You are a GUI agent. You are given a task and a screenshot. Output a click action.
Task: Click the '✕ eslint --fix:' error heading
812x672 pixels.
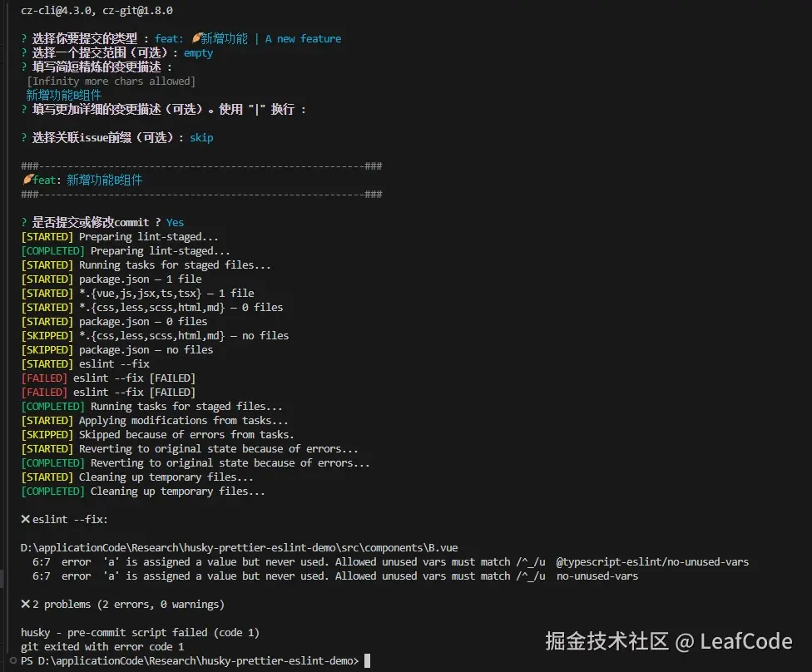pyautogui.click(x=64, y=519)
